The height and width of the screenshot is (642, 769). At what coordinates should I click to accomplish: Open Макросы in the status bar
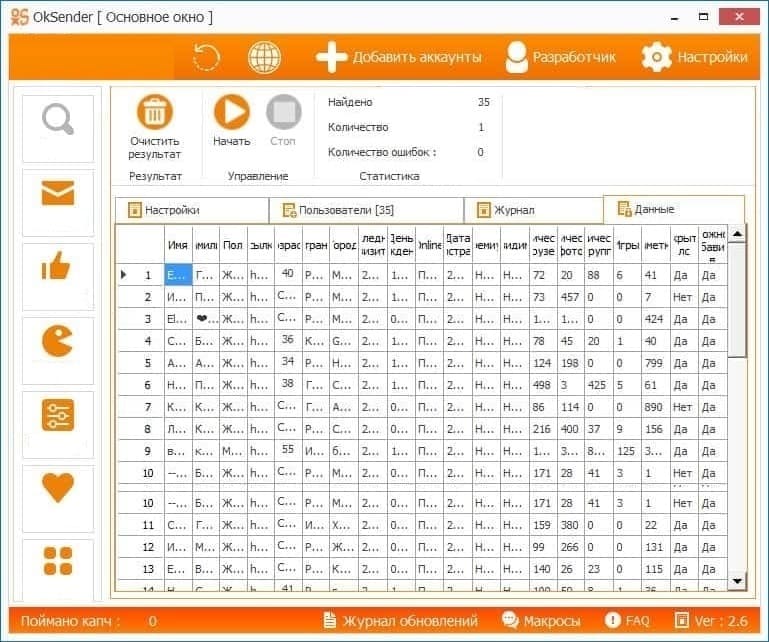(x=541, y=621)
